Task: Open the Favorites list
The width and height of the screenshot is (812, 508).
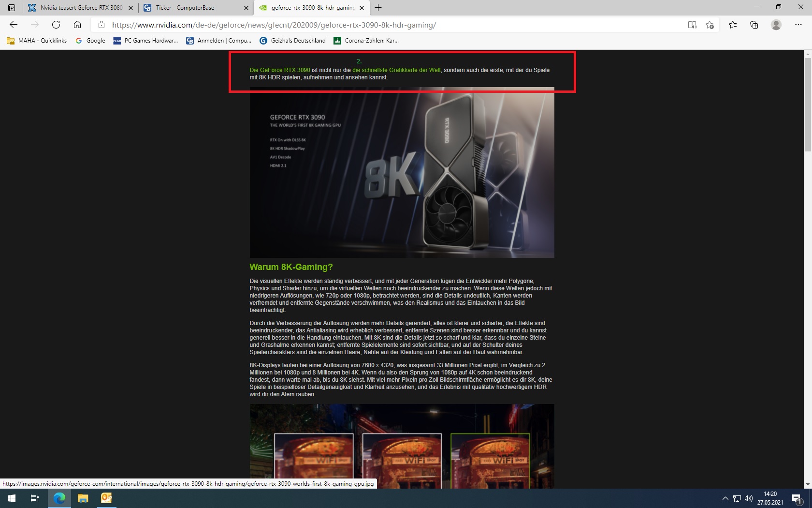Action: coord(733,25)
